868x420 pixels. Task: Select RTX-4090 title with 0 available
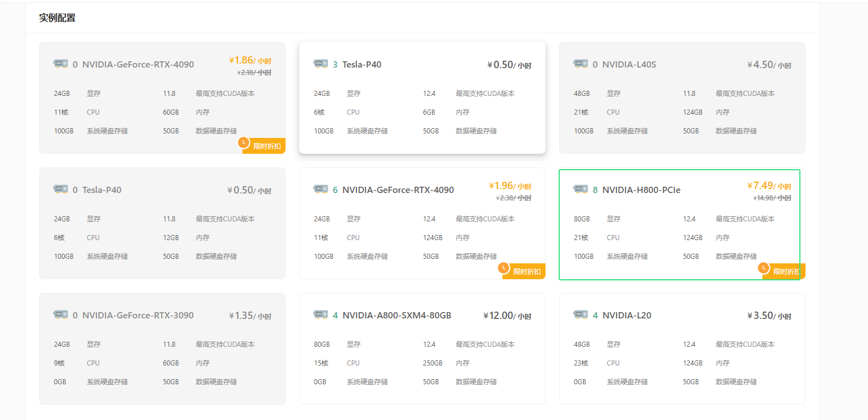tap(138, 65)
